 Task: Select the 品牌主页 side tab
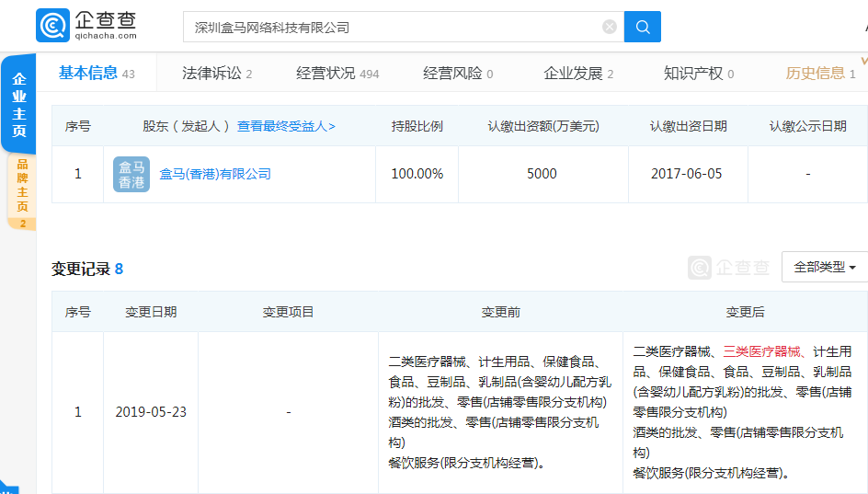coord(22,191)
